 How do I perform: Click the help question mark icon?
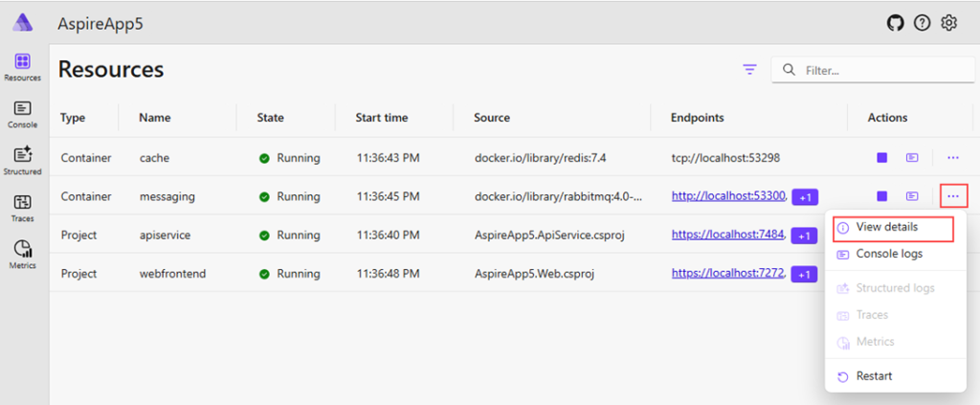click(x=922, y=23)
